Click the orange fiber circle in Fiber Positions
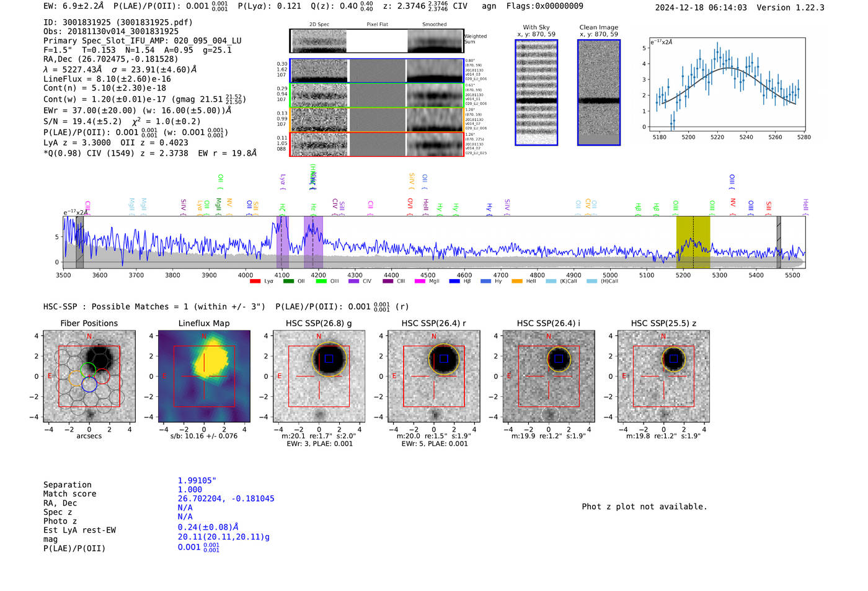 [x=76, y=380]
